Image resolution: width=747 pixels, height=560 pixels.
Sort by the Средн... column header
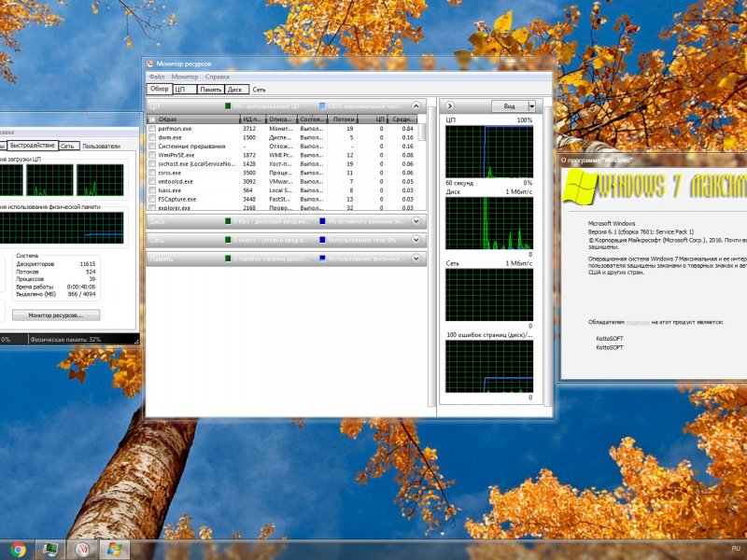402,119
